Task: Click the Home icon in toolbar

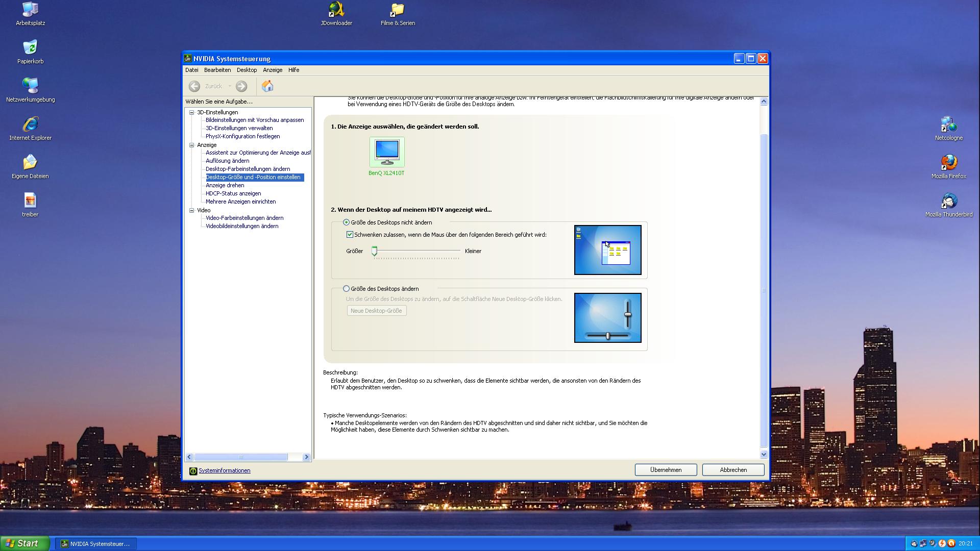Action: click(x=267, y=86)
